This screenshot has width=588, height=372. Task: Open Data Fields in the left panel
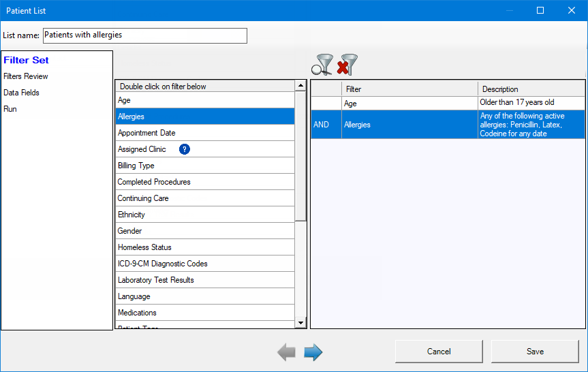tap(21, 93)
